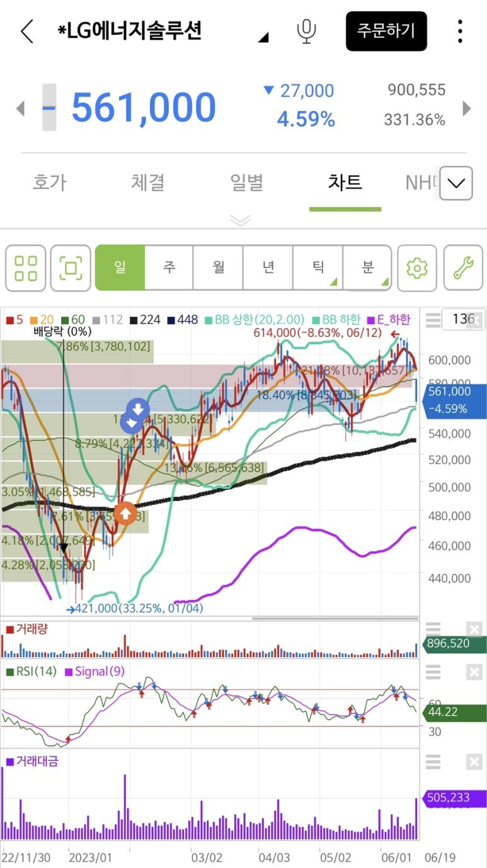The height and width of the screenshot is (868, 487).
Task: Tap the fullscreen chart icon
Action: click(71, 268)
